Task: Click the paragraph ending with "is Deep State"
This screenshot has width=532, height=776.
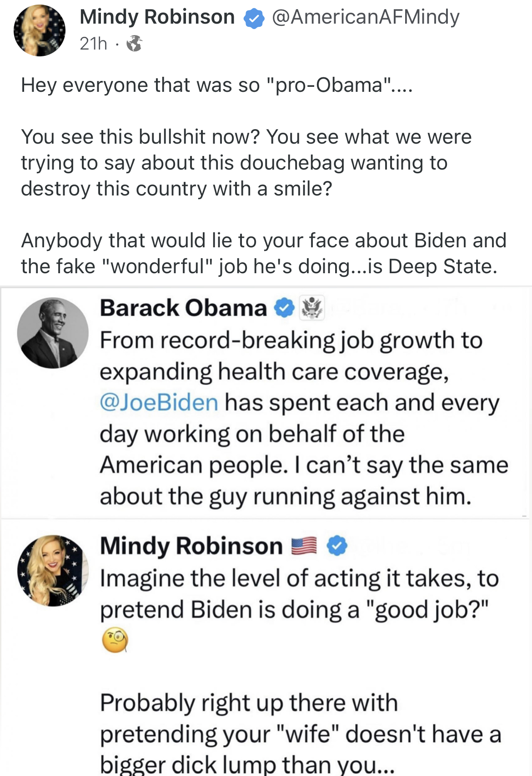Action: click(x=263, y=253)
